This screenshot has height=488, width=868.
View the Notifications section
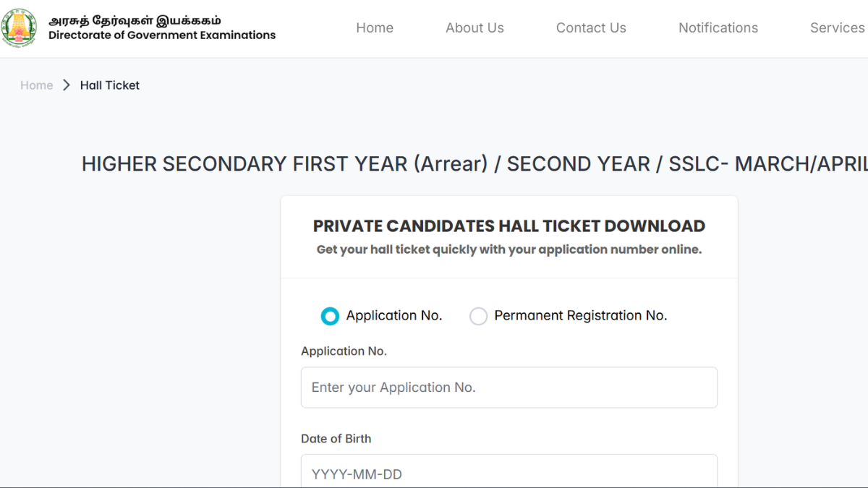point(718,27)
